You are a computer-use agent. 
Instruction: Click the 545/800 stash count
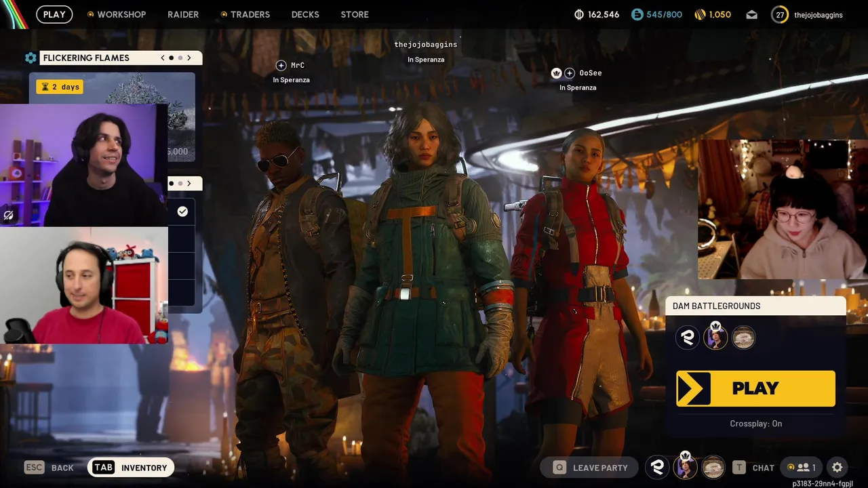click(664, 14)
